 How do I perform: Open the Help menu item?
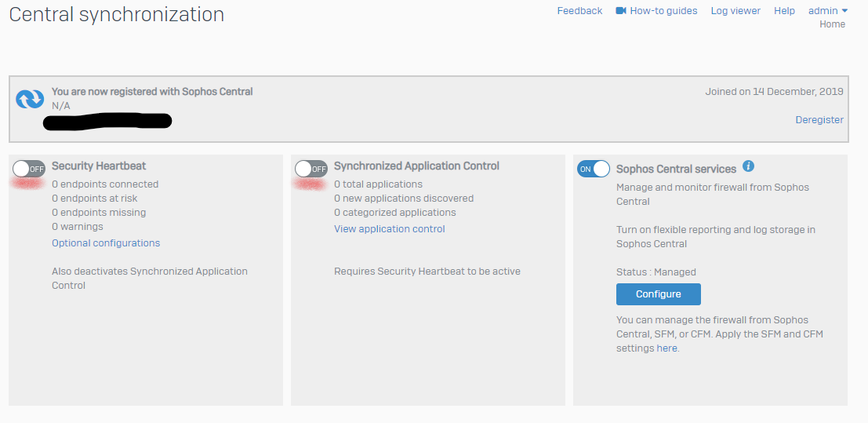click(784, 11)
